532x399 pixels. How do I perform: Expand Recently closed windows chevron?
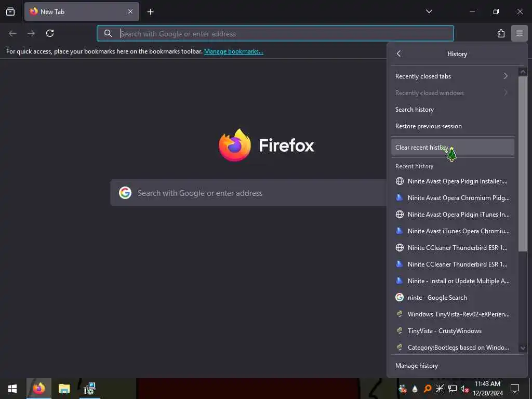click(506, 92)
